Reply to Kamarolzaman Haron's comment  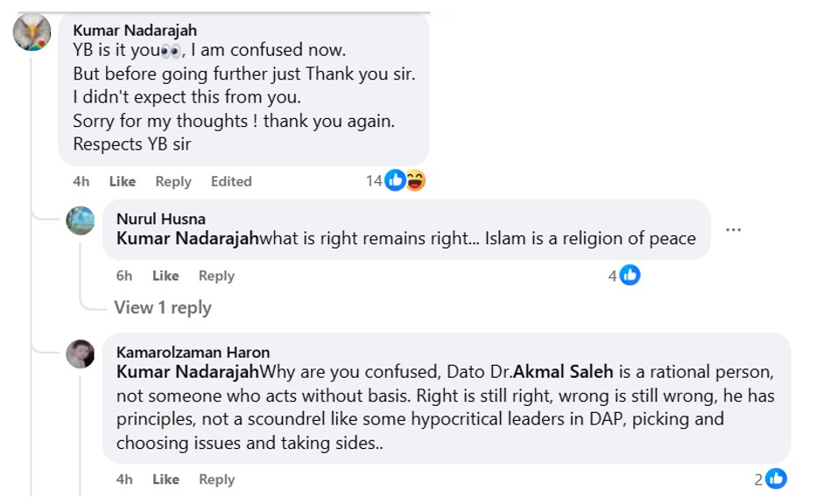tap(216, 479)
